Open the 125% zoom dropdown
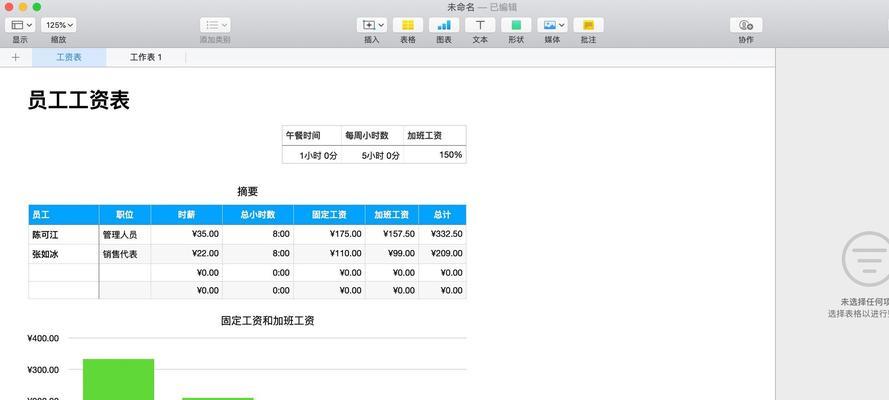 click(x=59, y=25)
